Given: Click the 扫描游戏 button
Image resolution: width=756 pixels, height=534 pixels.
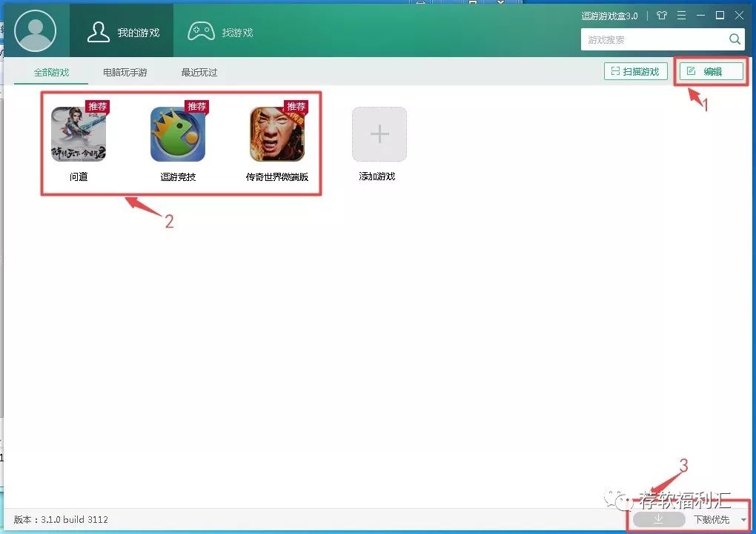Looking at the screenshot, I should tap(634, 70).
